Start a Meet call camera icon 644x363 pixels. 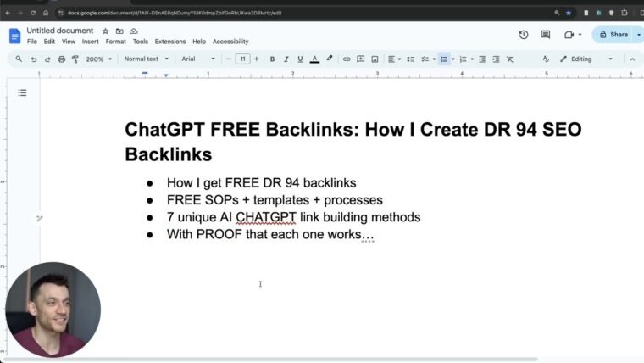(x=569, y=35)
